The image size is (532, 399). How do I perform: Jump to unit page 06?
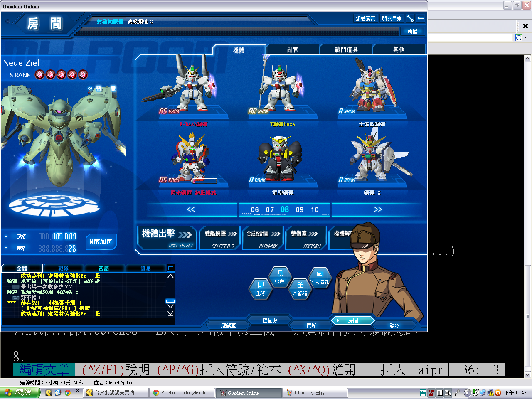255,210
